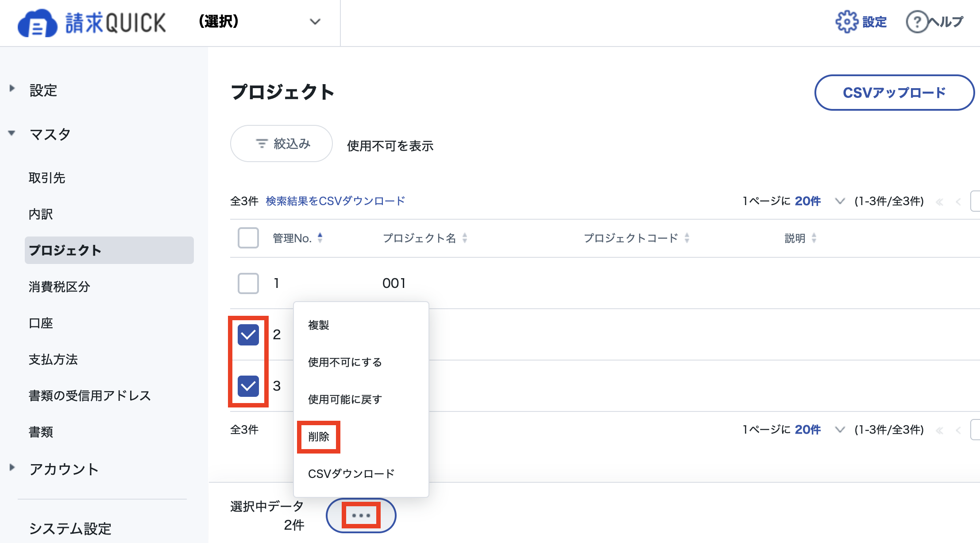Image resolution: width=980 pixels, height=543 pixels.
Task: Click 検索結果をCSVダウンロード link
Action: [x=336, y=201]
